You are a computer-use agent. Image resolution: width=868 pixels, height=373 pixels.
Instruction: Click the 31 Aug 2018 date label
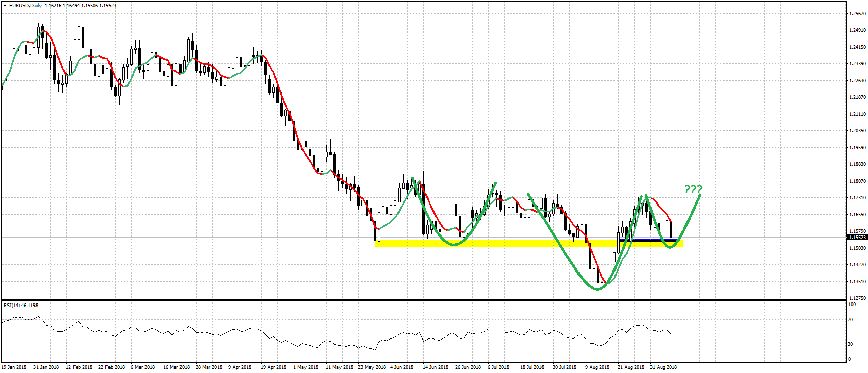[663, 367]
